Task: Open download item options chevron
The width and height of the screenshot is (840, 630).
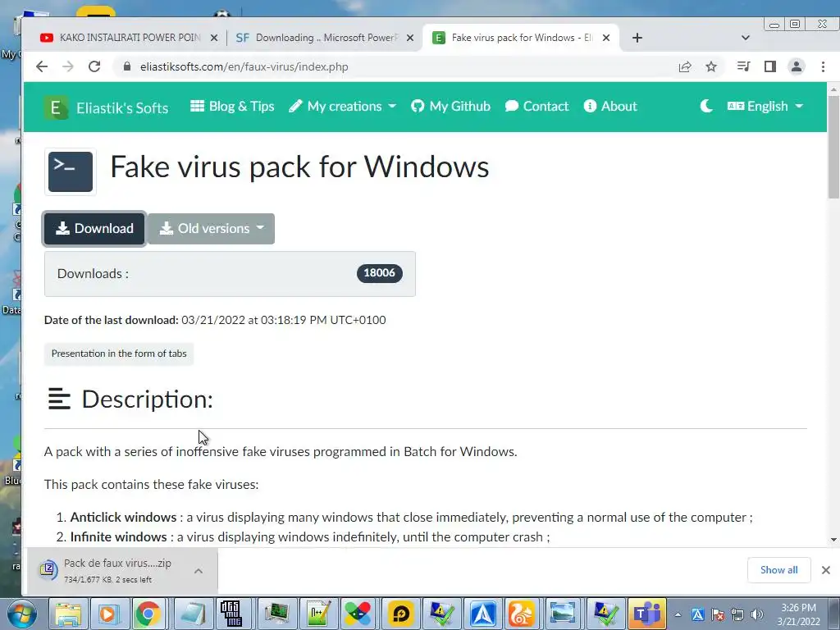Action: 199,571
